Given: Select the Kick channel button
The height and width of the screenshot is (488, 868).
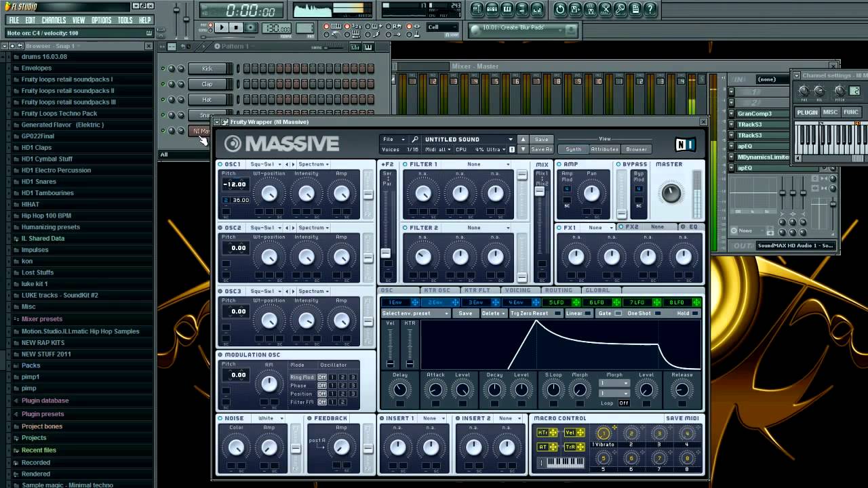Looking at the screenshot, I should coord(207,68).
